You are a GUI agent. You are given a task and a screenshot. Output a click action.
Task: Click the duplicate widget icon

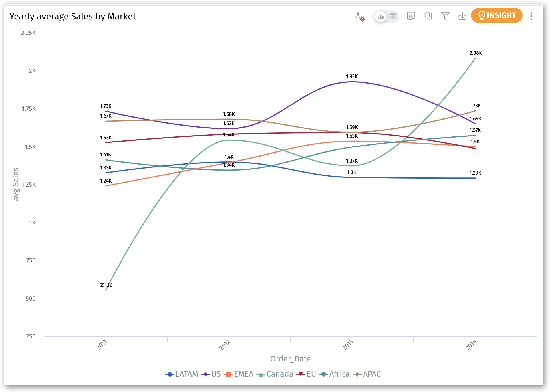tap(428, 16)
